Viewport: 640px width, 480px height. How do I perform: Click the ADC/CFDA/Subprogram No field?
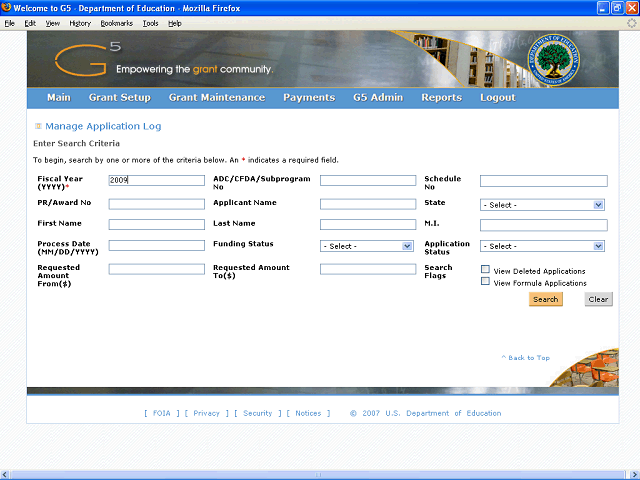click(x=368, y=180)
